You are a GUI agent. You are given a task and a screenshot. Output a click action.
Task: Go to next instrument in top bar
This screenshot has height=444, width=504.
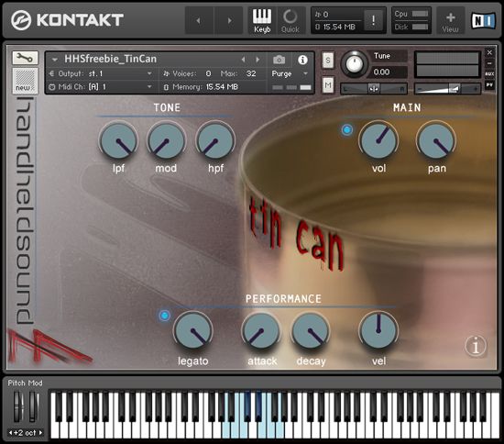(x=229, y=20)
